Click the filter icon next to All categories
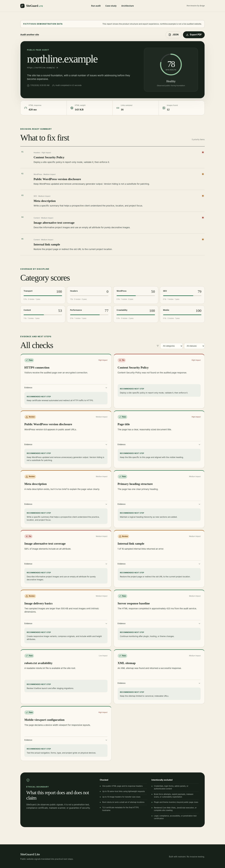The width and height of the screenshot is (225, 868). 158,346
